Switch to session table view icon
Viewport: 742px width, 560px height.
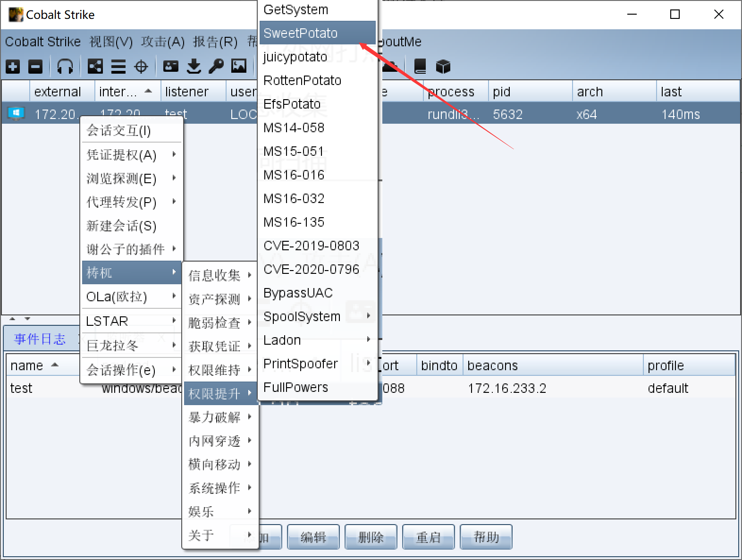click(118, 67)
